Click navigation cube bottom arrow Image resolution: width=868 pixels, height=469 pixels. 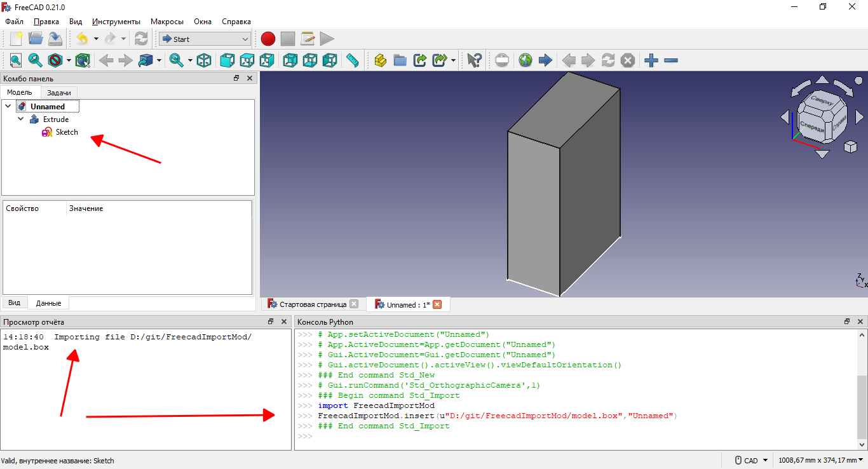point(822,154)
